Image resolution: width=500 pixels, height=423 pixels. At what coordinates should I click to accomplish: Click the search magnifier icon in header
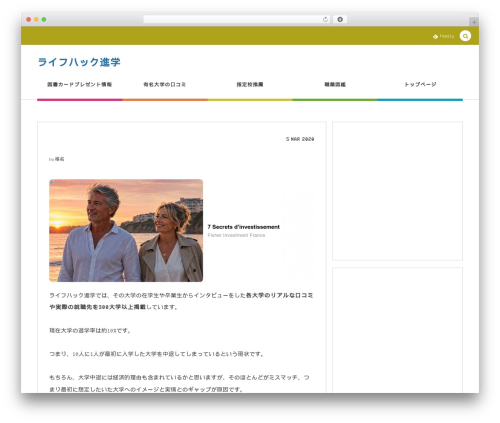[x=465, y=36]
